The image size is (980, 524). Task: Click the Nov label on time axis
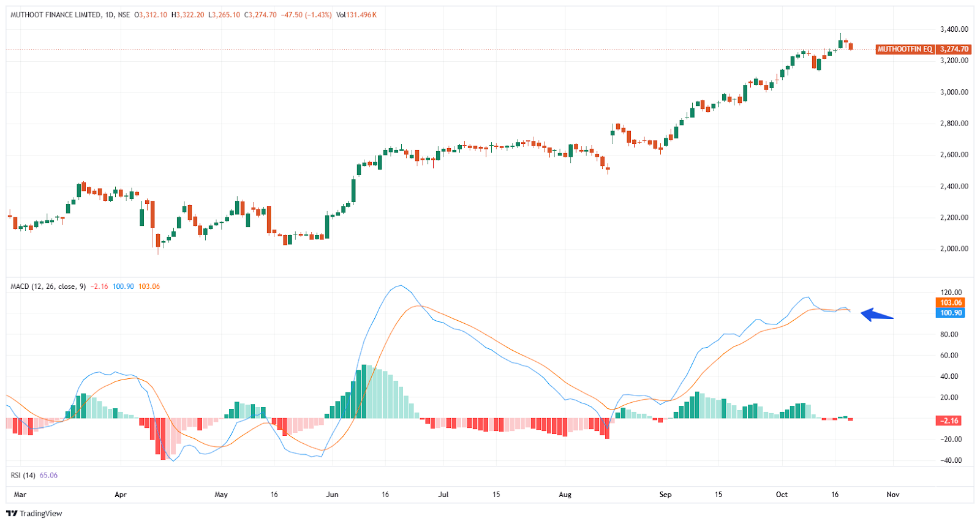tap(893, 495)
